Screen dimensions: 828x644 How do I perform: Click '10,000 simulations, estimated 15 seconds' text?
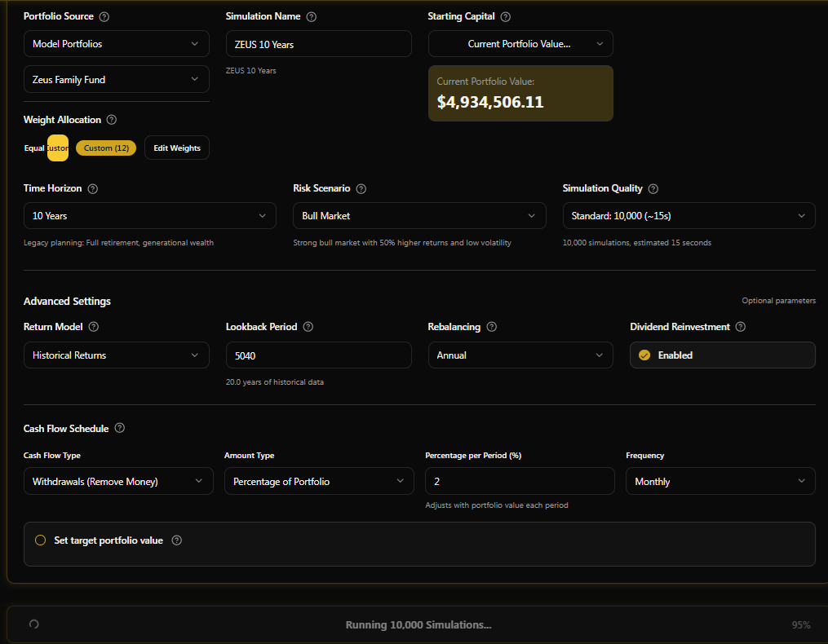coord(637,243)
